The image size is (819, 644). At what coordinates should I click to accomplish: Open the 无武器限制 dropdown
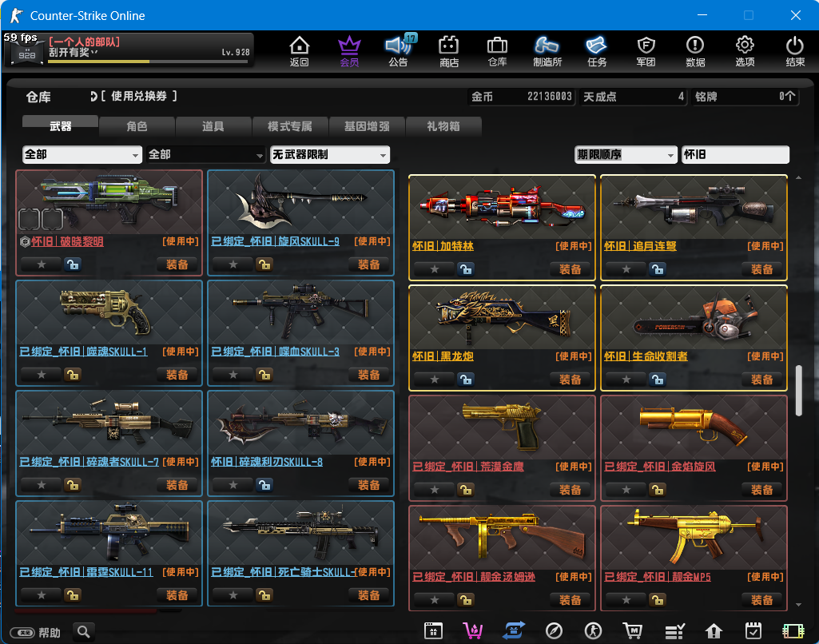click(x=329, y=154)
